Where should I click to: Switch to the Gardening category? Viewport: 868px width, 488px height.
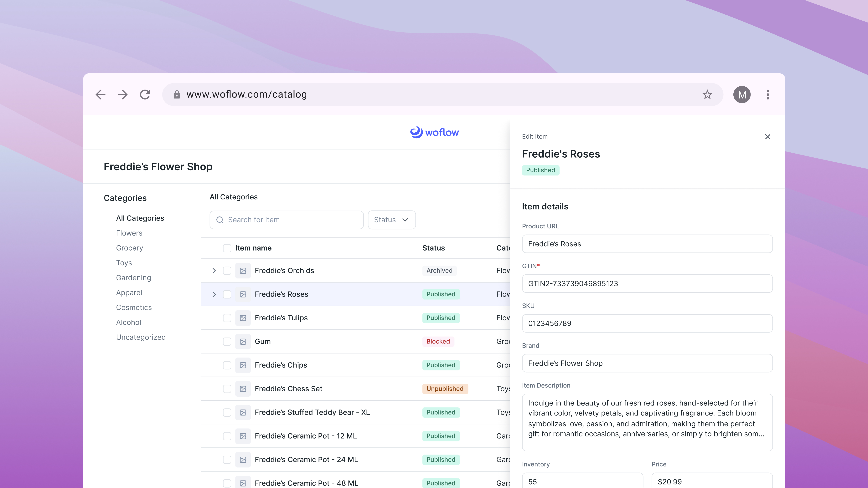[133, 278]
